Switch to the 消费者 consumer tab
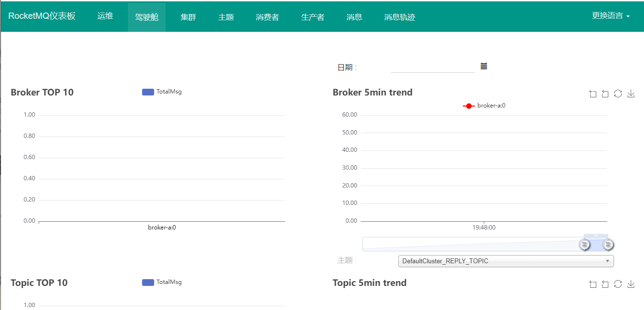 pos(267,17)
